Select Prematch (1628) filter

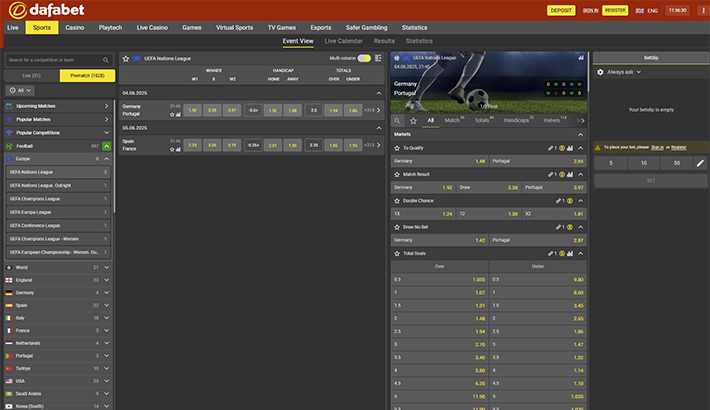[87, 76]
